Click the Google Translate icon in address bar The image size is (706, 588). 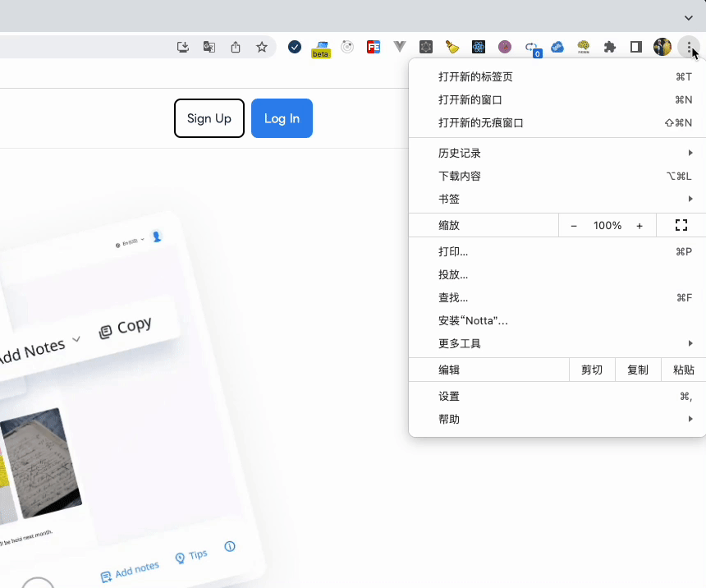point(209,47)
